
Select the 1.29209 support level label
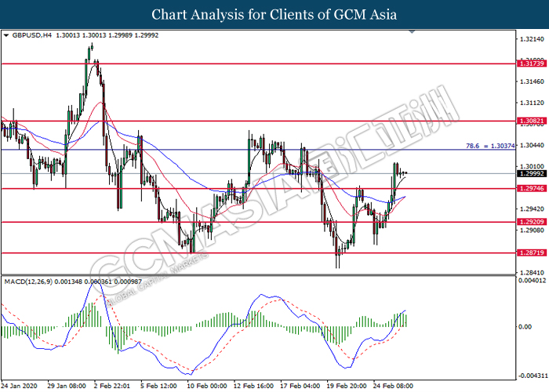(532, 222)
